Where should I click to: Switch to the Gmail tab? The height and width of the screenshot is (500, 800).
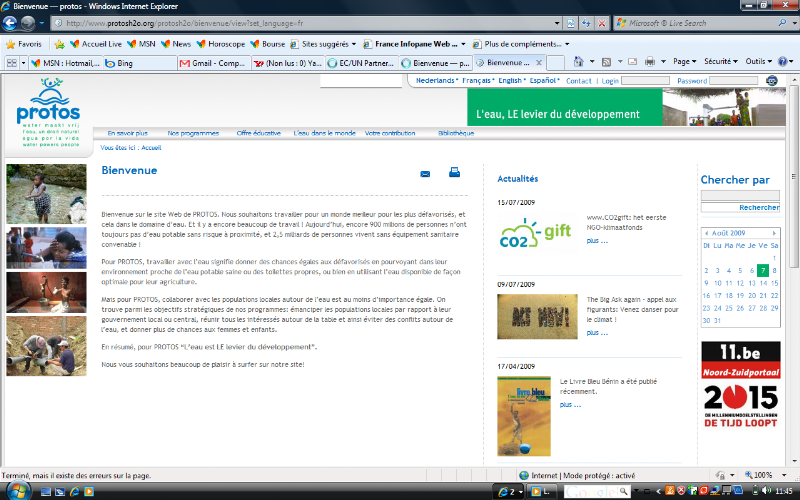click(x=214, y=63)
